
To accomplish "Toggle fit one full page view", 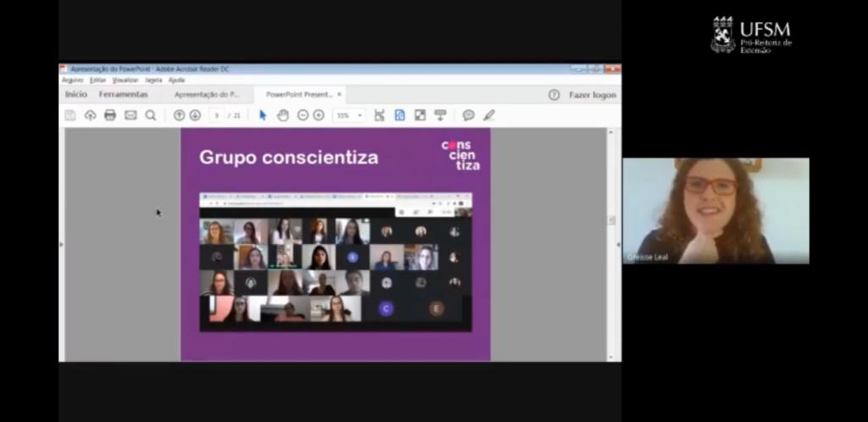I will [x=399, y=115].
